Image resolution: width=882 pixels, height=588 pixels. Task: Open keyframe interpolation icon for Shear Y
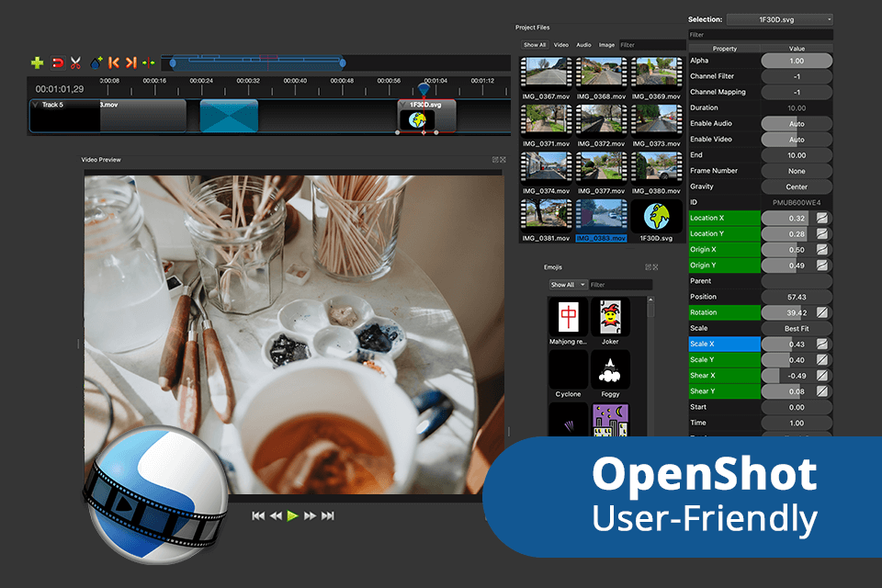(x=821, y=391)
